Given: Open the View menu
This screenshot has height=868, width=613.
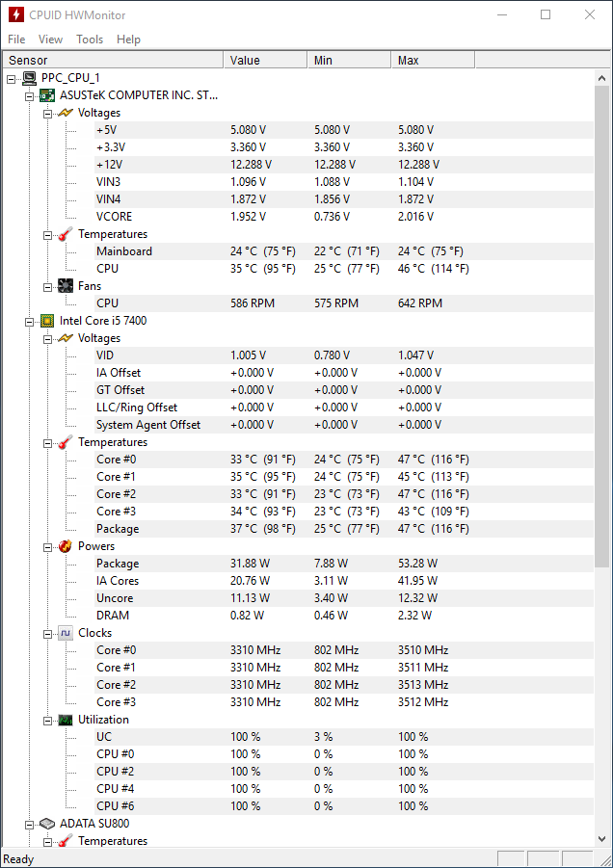Looking at the screenshot, I should 50,39.
